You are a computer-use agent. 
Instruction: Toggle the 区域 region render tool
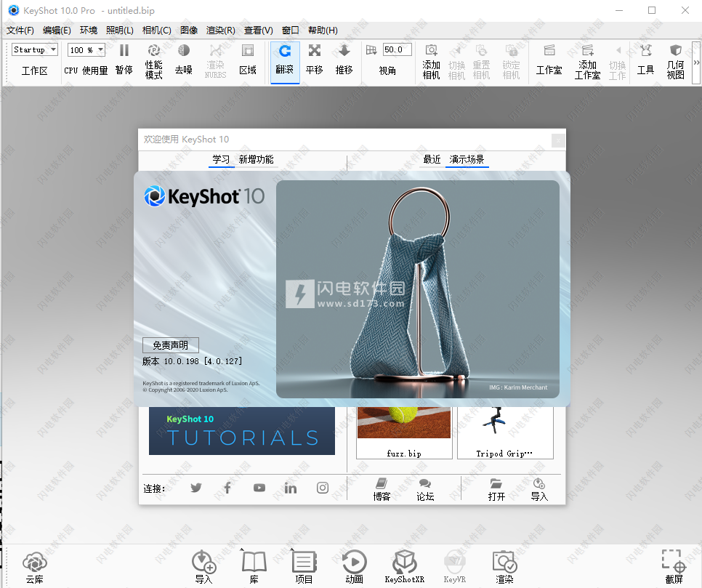[x=248, y=60]
